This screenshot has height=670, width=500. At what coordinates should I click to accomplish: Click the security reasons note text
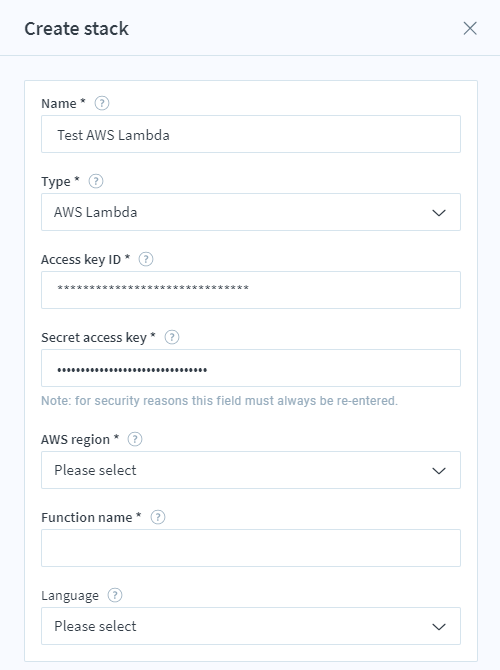click(x=219, y=401)
